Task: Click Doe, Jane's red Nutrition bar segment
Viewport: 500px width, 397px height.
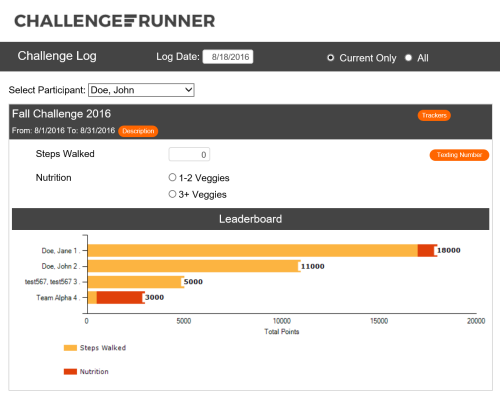Action: tap(427, 251)
